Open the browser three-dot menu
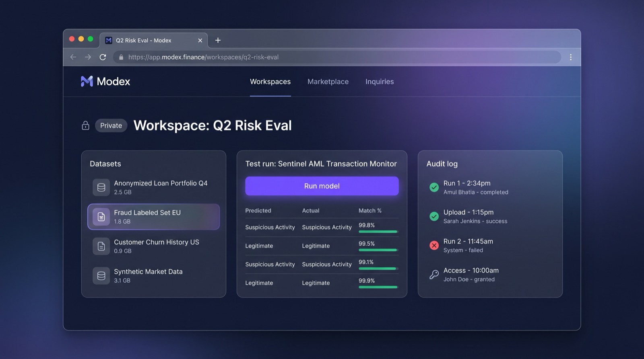644x359 pixels. (x=571, y=57)
